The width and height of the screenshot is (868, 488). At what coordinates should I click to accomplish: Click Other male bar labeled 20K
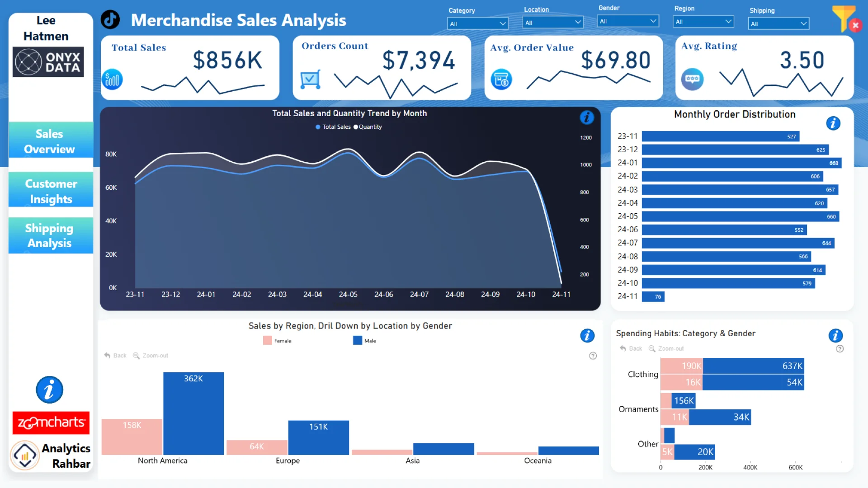(695, 451)
